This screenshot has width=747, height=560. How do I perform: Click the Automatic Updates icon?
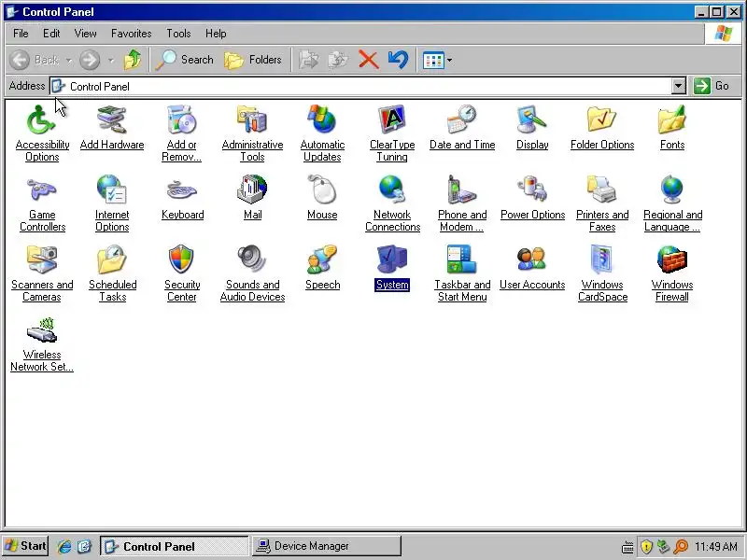point(322,119)
